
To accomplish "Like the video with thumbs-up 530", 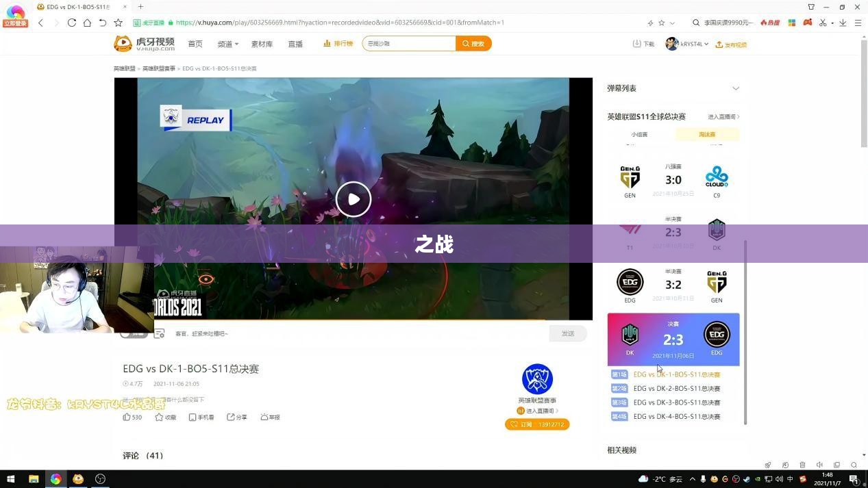I will point(132,417).
